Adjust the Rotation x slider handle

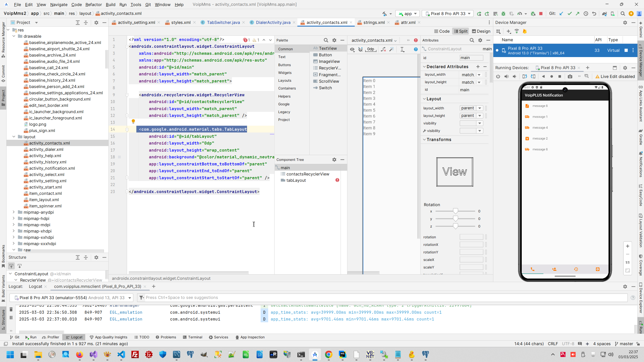click(x=455, y=211)
